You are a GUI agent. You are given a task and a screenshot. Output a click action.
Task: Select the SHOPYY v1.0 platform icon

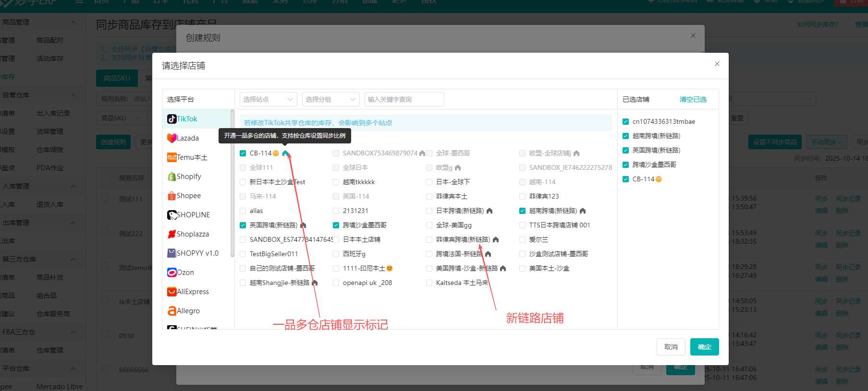click(171, 253)
